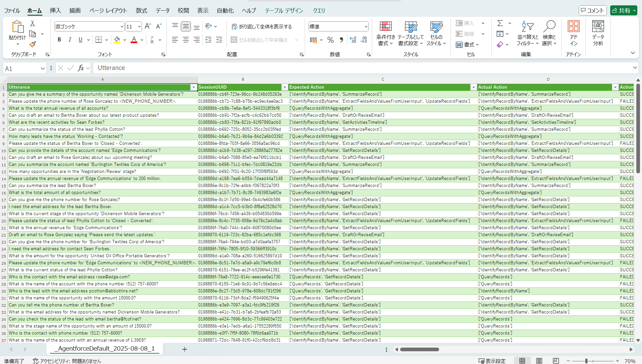
Task: Increase decimal places icon
Action: point(353,40)
